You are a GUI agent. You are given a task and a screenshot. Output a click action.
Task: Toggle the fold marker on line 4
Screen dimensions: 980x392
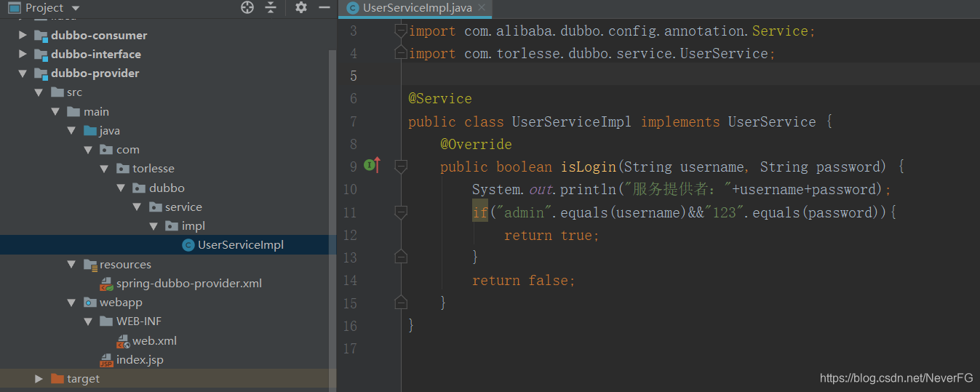point(400,53)
